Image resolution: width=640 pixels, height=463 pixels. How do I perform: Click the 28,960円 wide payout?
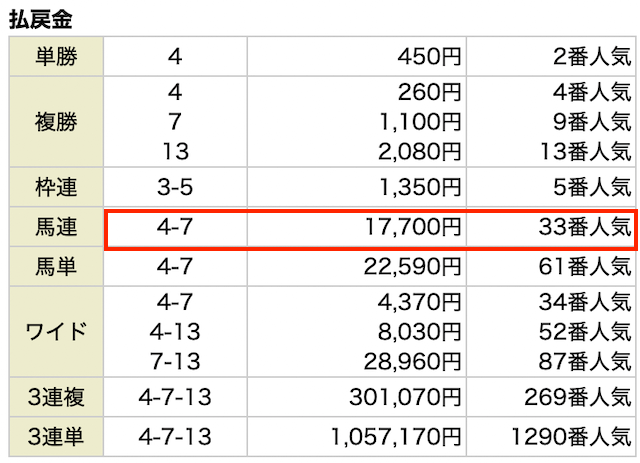414,360
